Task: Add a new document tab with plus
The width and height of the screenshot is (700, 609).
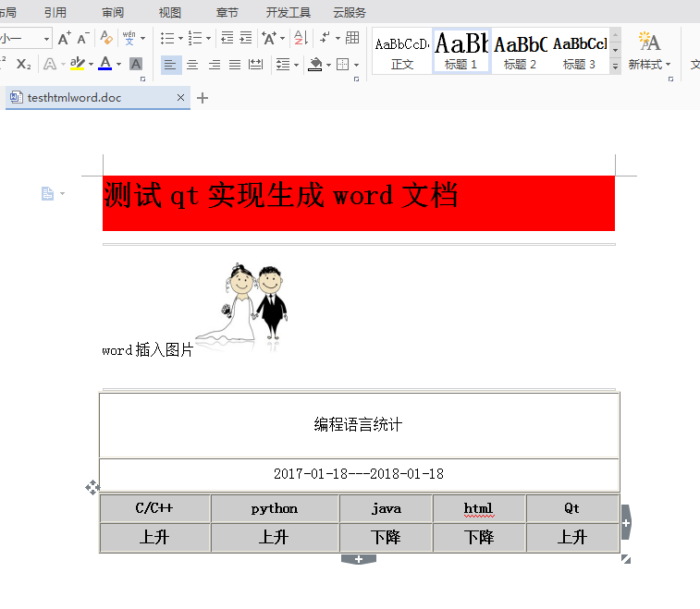Action: coord(203,98)
